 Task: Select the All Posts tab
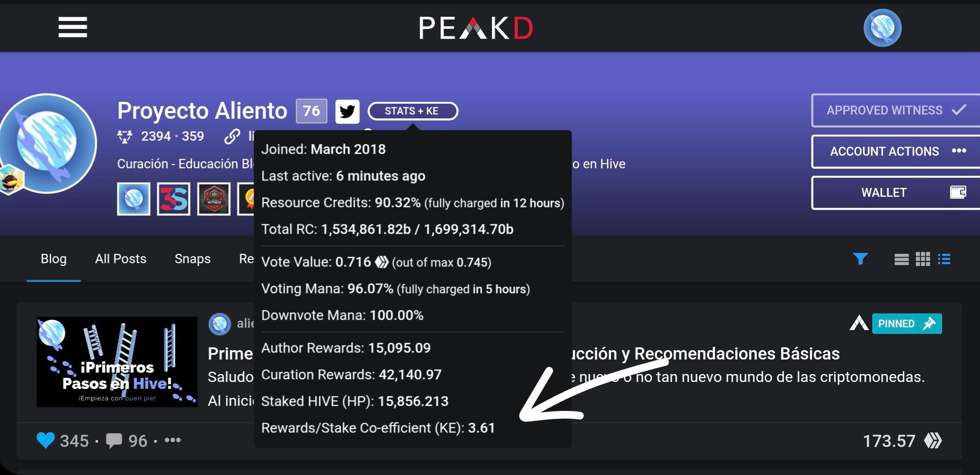pos(120,259)
